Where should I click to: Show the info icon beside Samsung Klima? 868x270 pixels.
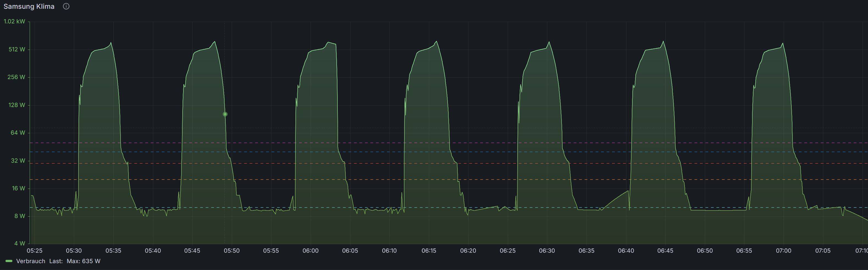coord(66,6)
